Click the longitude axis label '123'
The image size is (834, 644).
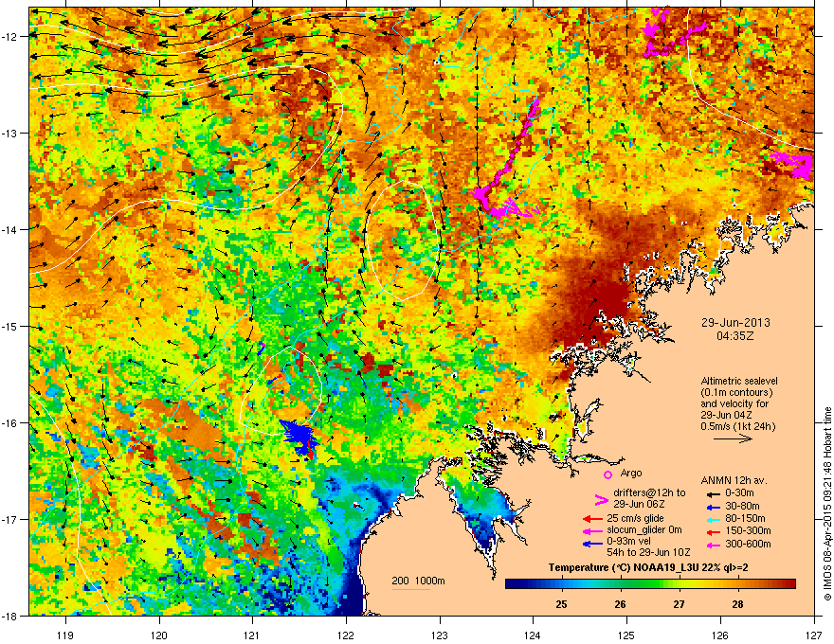point(440,635)
